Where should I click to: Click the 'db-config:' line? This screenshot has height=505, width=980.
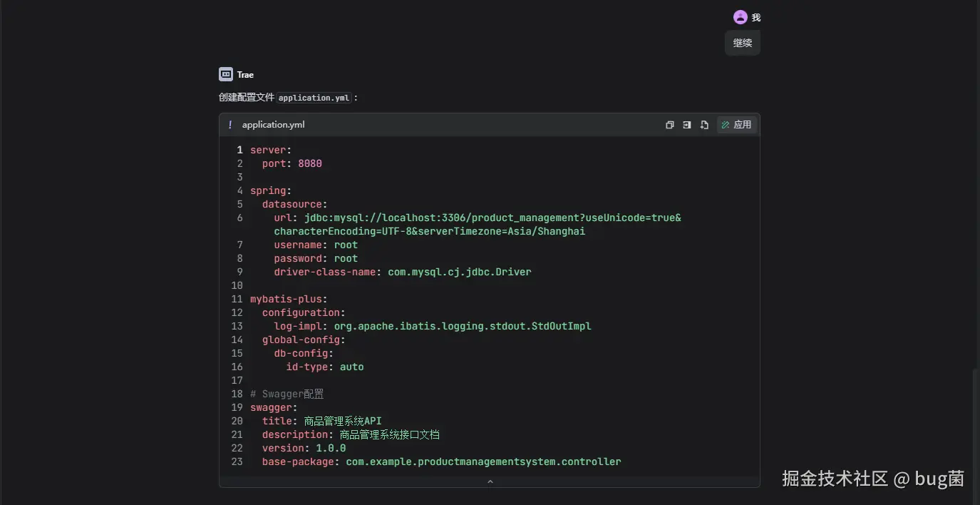[304, 353]
